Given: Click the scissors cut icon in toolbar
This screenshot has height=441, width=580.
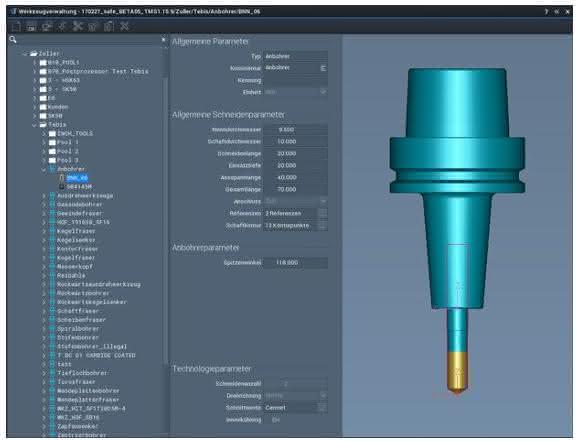Looking at the screenshot, I should (x=77, y=26).
